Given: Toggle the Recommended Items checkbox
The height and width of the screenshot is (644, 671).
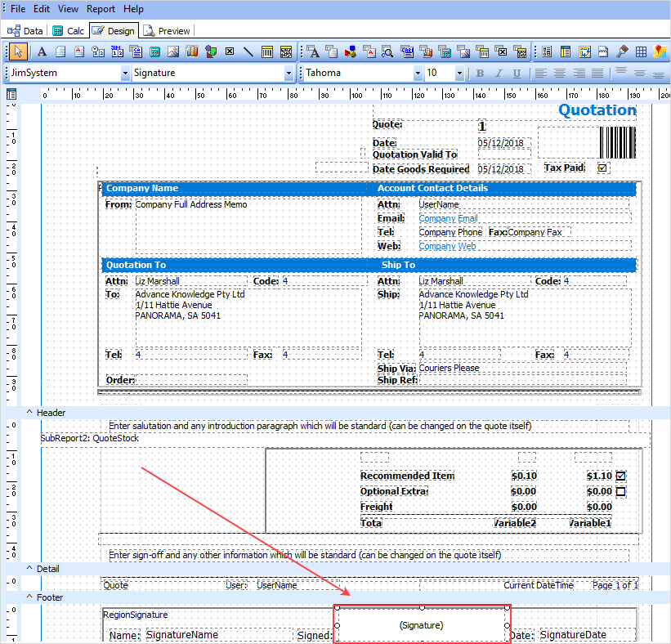Looking at the screenshot, I should pyautogui.click(x=620, y=476).
